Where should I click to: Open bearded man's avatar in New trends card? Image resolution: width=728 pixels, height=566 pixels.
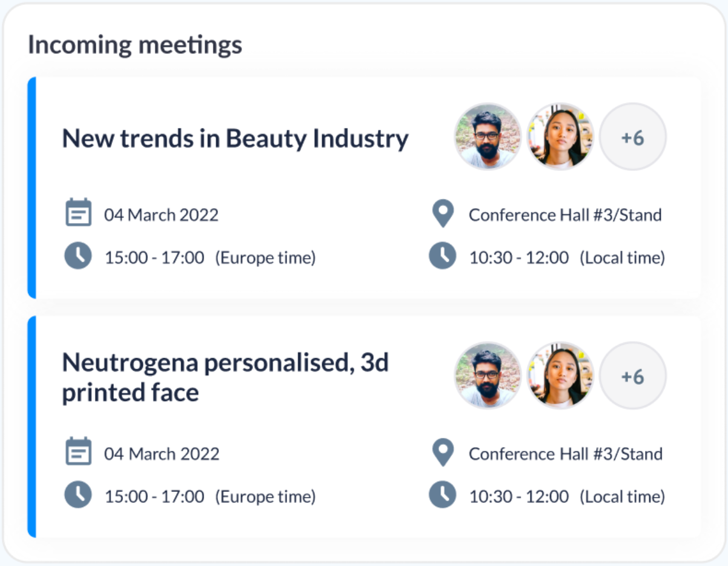pyautogui.click(x=488, y=136)
